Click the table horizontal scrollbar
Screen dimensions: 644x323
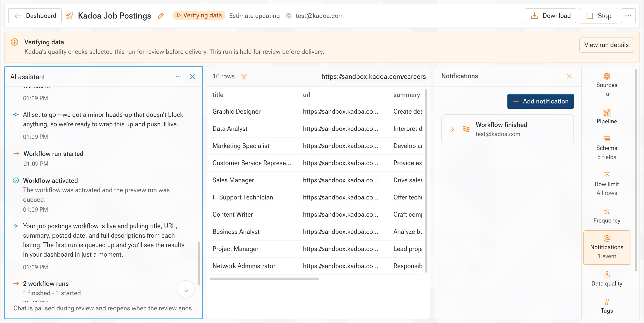(x=264, y=279)
